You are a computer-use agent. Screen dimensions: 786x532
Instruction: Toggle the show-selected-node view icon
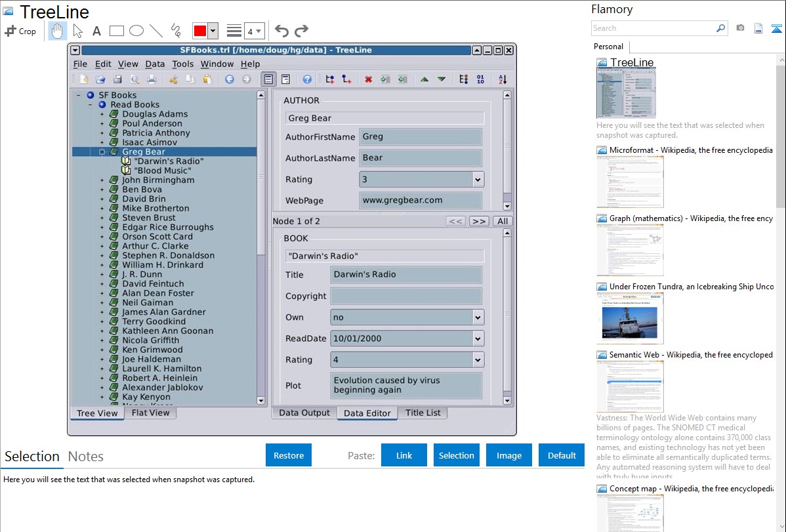coord(269,79)
